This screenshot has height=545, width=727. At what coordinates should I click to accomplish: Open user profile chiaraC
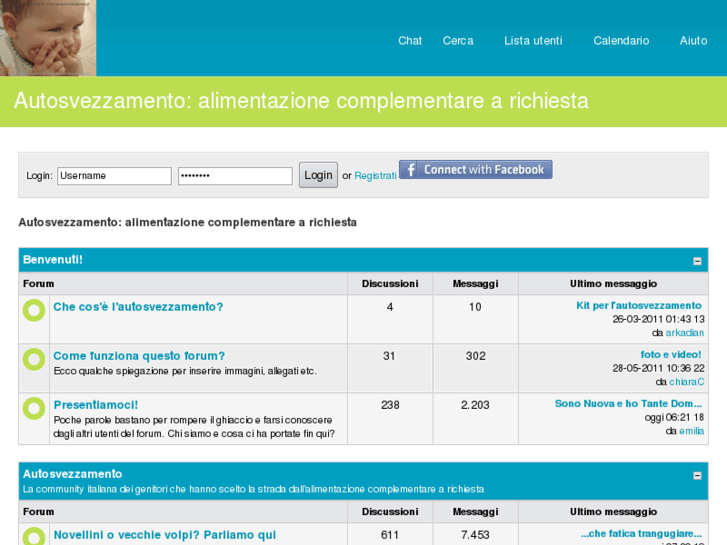[x=686, y=382]
